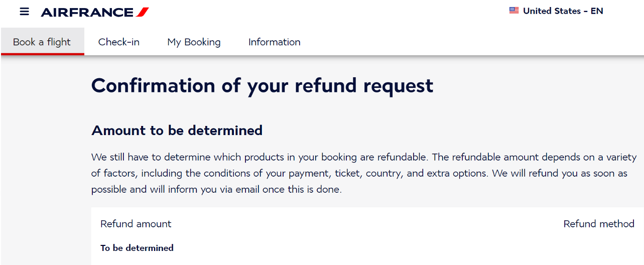
Task: Click the red underline beneath Book a flight
Action: pyautogui.click(x=42, y=54)
